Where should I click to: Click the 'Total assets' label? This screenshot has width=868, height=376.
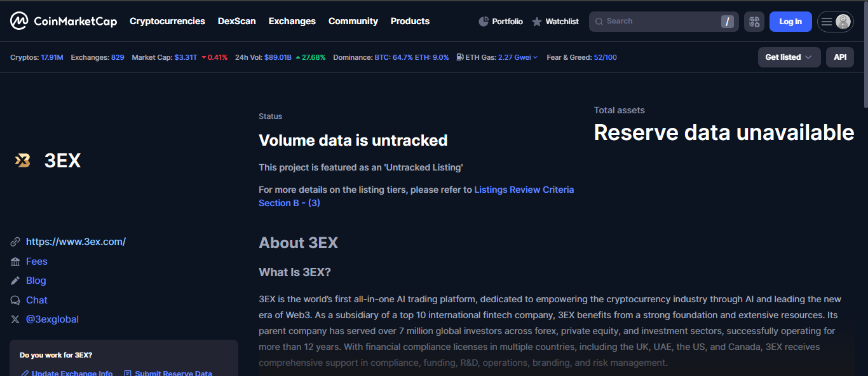[x=619, y=110]
